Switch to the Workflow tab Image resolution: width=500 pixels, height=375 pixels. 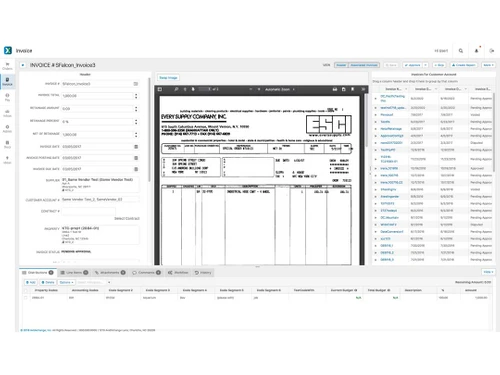coord(178,273)
